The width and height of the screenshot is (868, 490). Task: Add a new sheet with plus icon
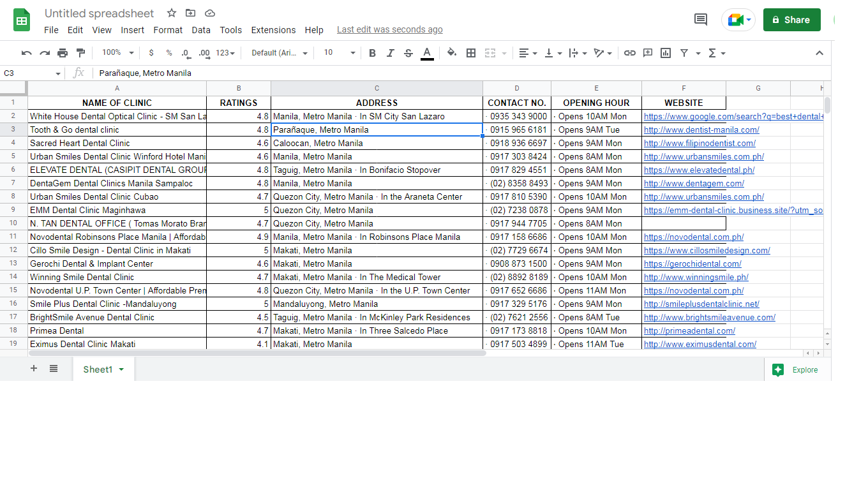click(34, 369)
